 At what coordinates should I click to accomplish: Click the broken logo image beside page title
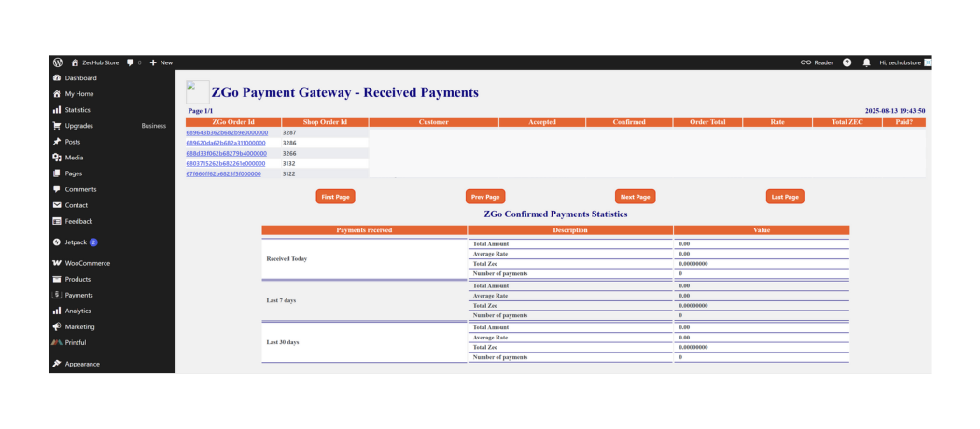click(x=198, y=92)
